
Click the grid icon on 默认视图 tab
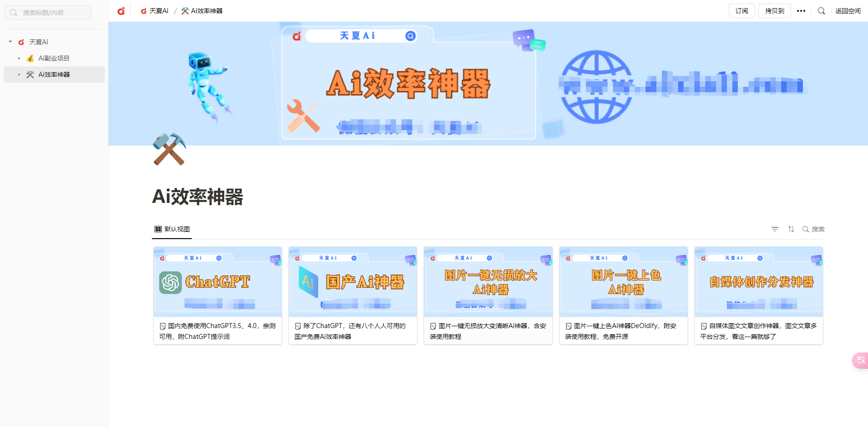click(x=158, y=229)
